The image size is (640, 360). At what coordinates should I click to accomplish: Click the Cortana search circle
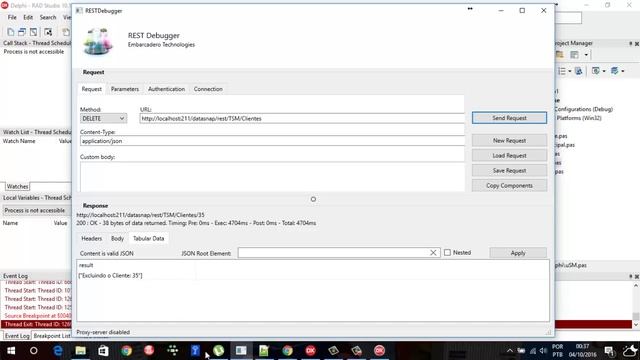[x=34, y=351]
